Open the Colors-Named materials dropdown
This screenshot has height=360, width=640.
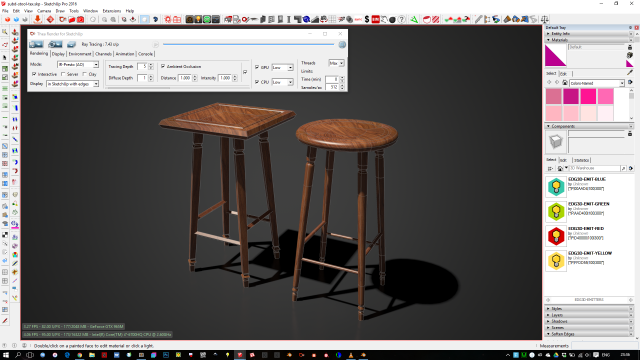pos(597,83)
